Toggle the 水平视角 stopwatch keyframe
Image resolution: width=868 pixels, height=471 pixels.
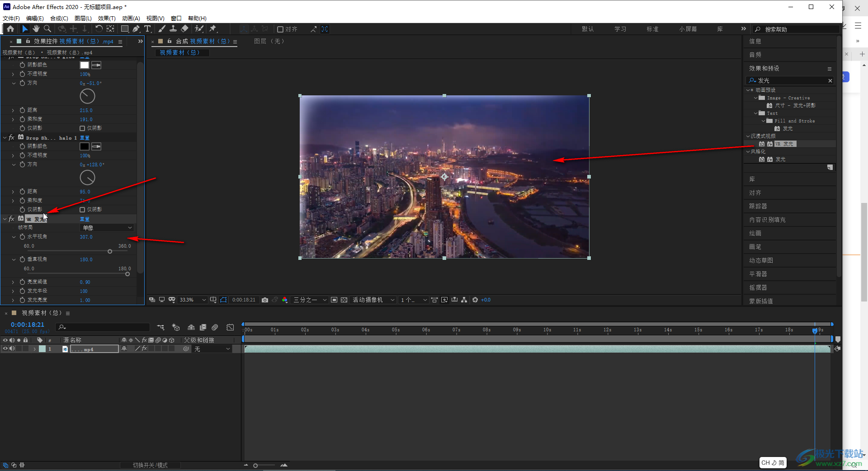point(22,237)
